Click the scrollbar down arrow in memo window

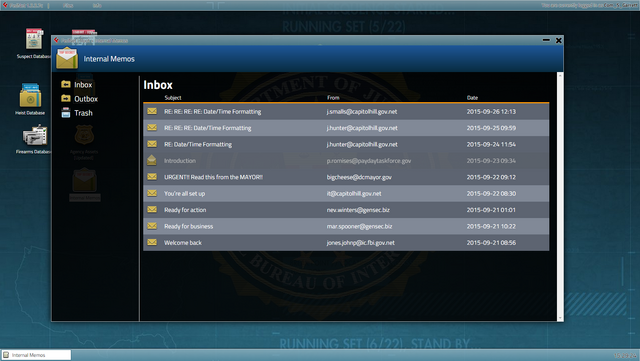coord(560,318)
